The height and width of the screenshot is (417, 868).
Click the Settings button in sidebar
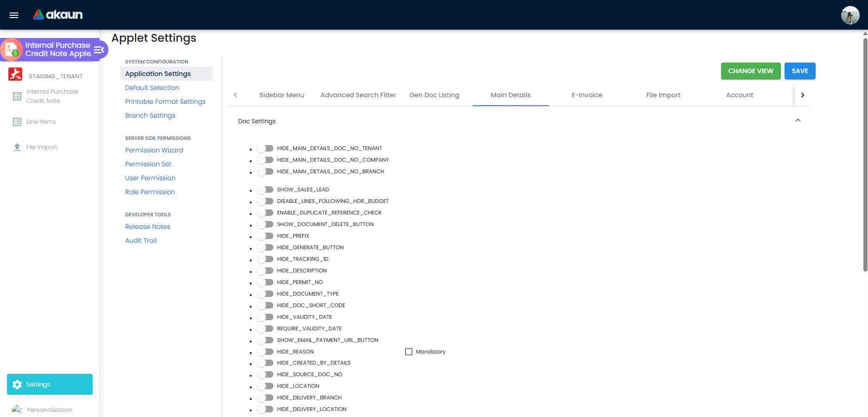[50, 385]
